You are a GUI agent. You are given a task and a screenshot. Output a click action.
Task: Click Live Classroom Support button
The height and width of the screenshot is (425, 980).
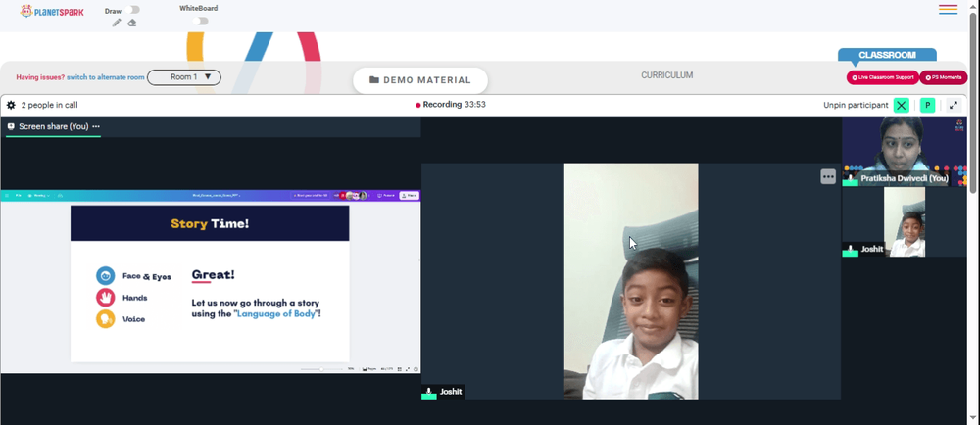click(x=883, y=77)
